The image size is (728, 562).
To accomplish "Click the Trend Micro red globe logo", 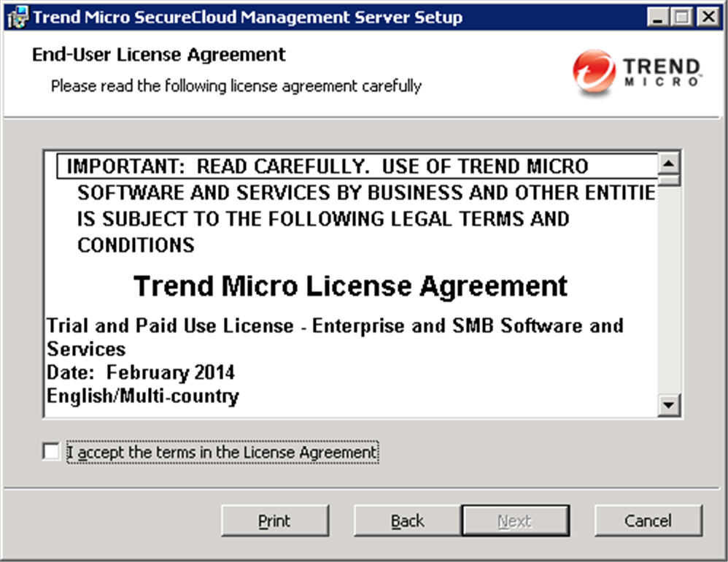I will click(x=595, y=71).
